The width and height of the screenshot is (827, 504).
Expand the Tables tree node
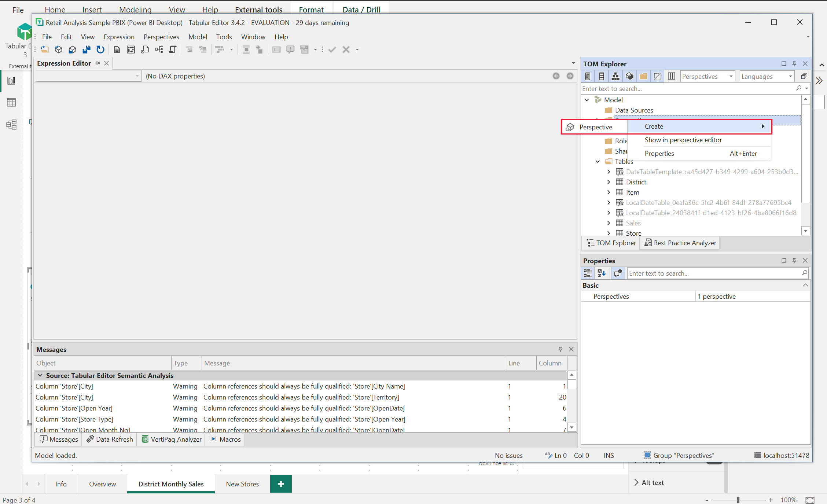597,161
